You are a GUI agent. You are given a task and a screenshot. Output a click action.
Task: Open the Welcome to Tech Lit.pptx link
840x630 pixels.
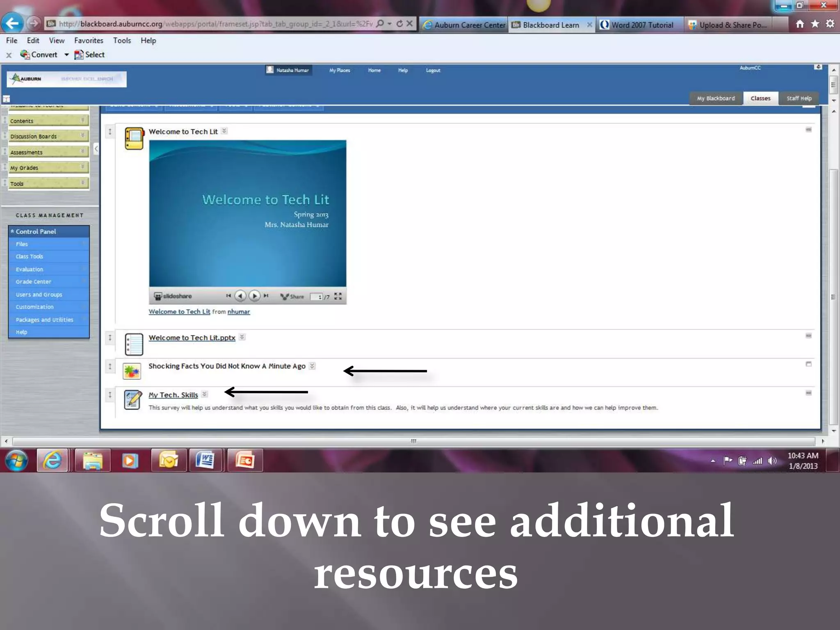pos(192,338)
